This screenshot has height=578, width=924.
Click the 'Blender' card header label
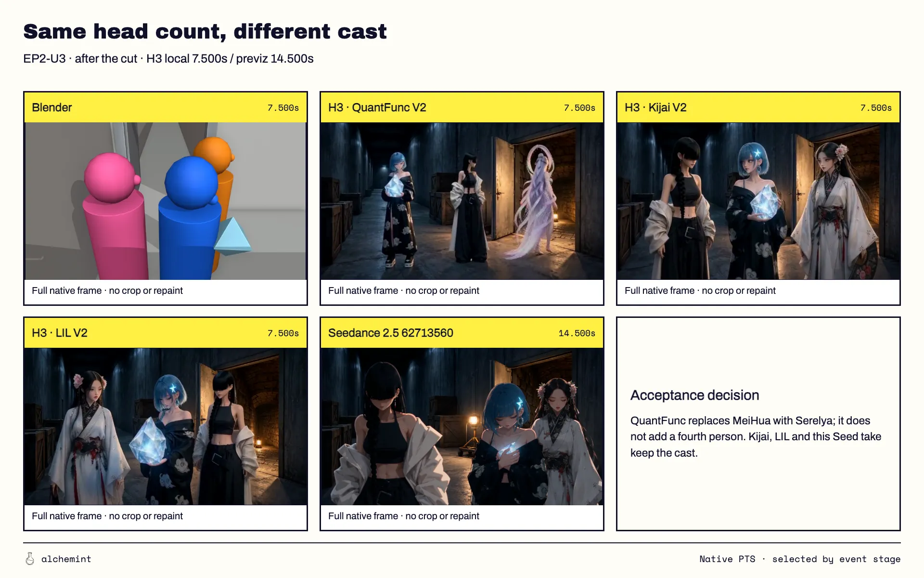tap(52, 107)
